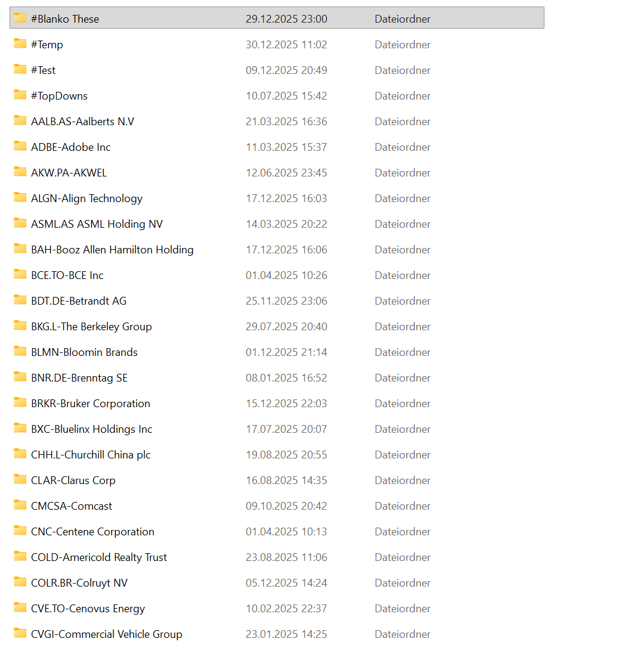644x648 pixels.
Task: Select the #Test folder name
Action: (43, 70)
